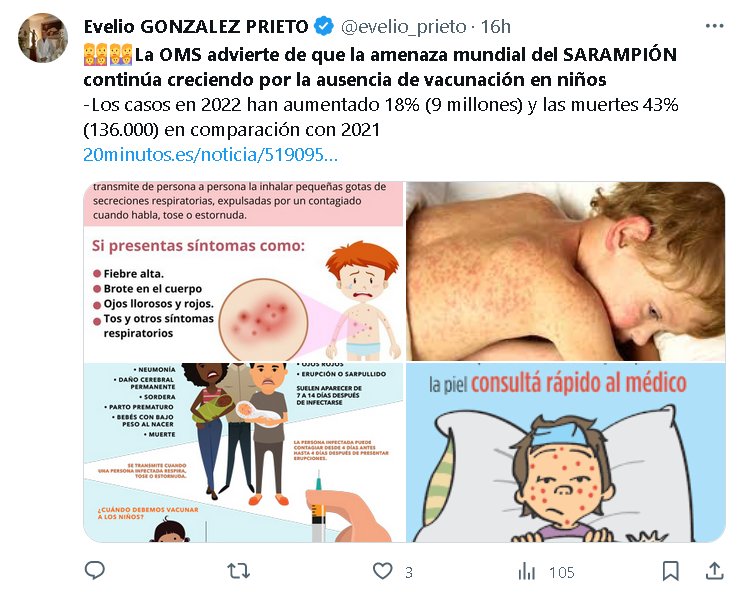Click the headline text about SARAMPIÓN
746x598 pixels.
click(x=380, y=67)
